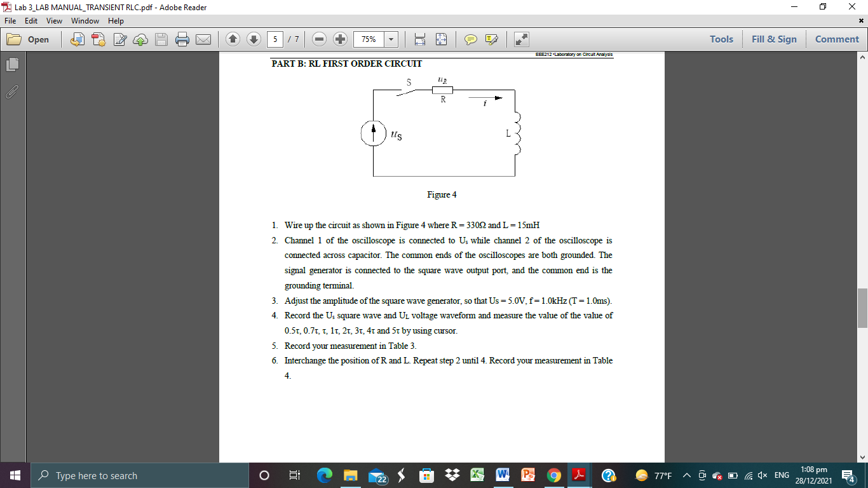Save the PDF using the disk icon
This screenshot has height=488, width=868.
161,39
